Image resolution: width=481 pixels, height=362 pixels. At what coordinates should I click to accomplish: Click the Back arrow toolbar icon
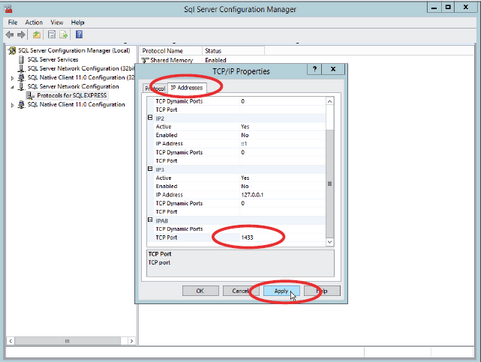(x=10, y=34)
